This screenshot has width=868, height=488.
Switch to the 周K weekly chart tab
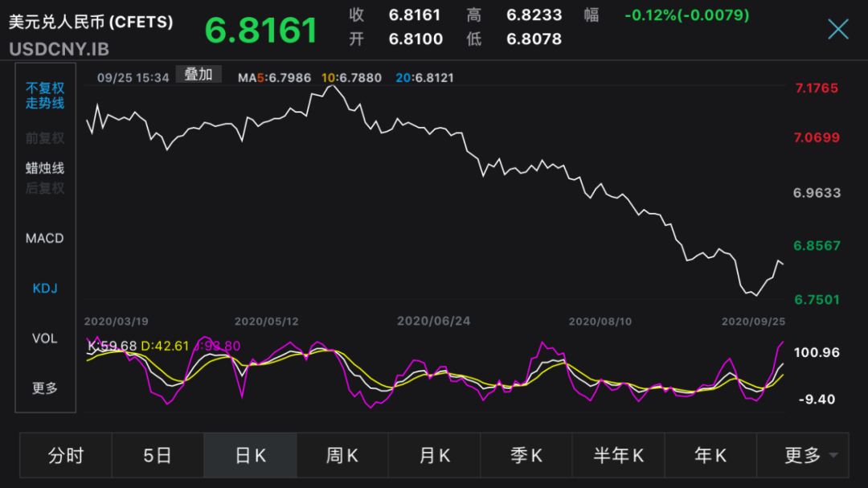pos(342,455)
